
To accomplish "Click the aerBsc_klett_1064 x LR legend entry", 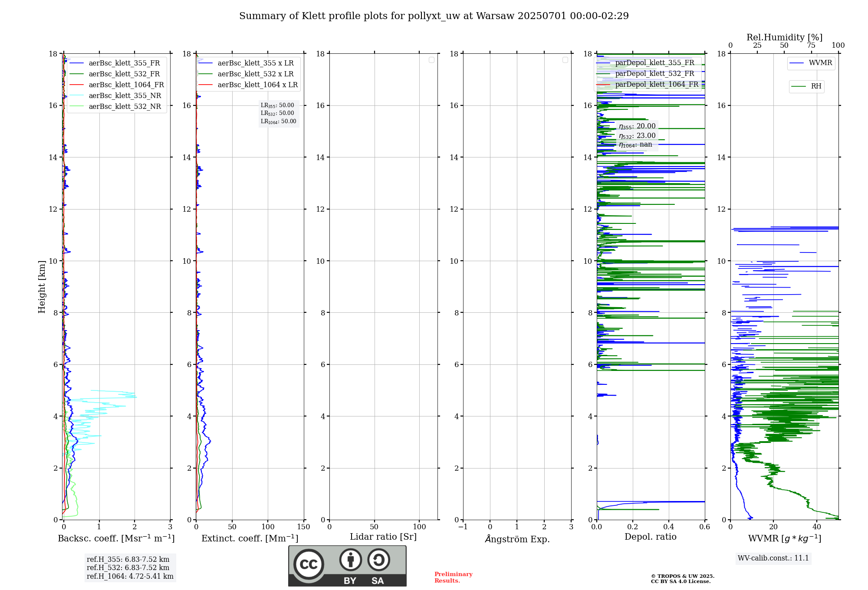I will [248, 85].
